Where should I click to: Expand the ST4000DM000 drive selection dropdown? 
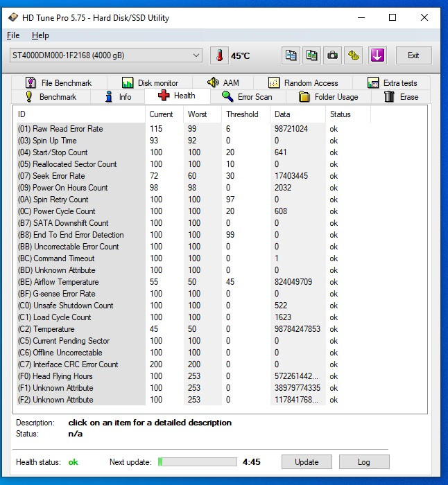click(105, 55)
